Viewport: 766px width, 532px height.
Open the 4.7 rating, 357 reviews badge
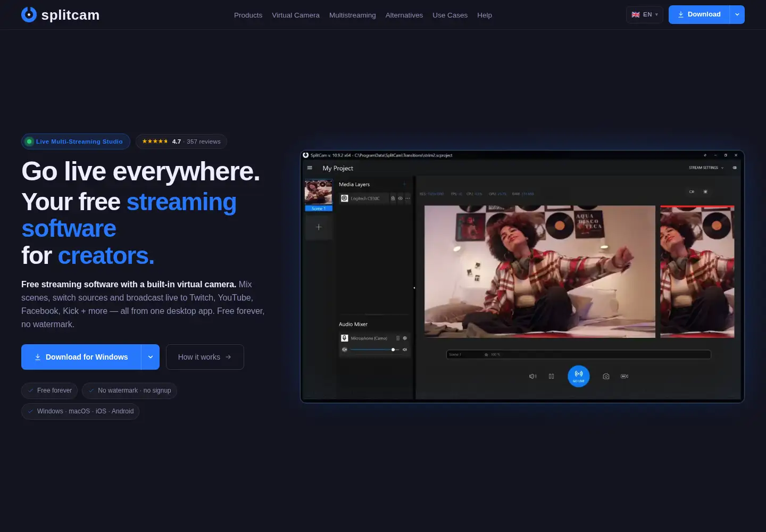point(181,142)
